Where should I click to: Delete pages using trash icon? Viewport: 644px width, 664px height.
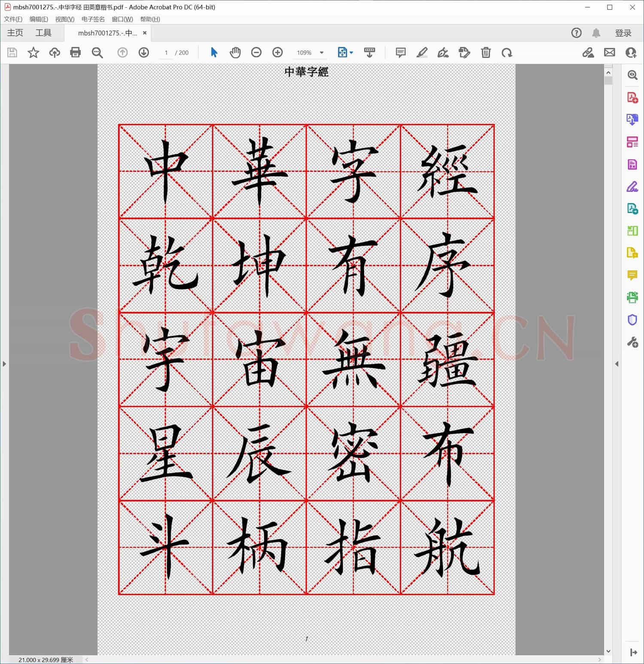click(486, 52)
